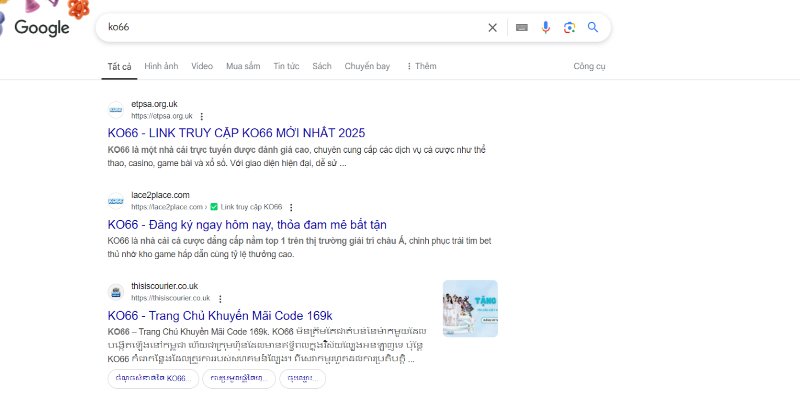
Task: Open more options for etpsa.org.uk result
Action: coord(202,116)
